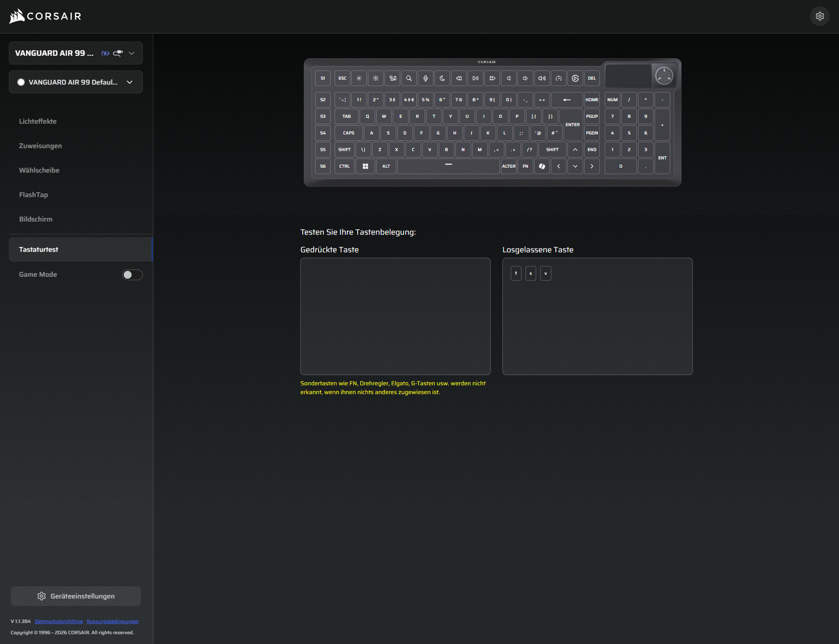Go to the Zuweisungen menu item
Image resolution: width=839 pixels, height=644 pixels.
point(40,146)
